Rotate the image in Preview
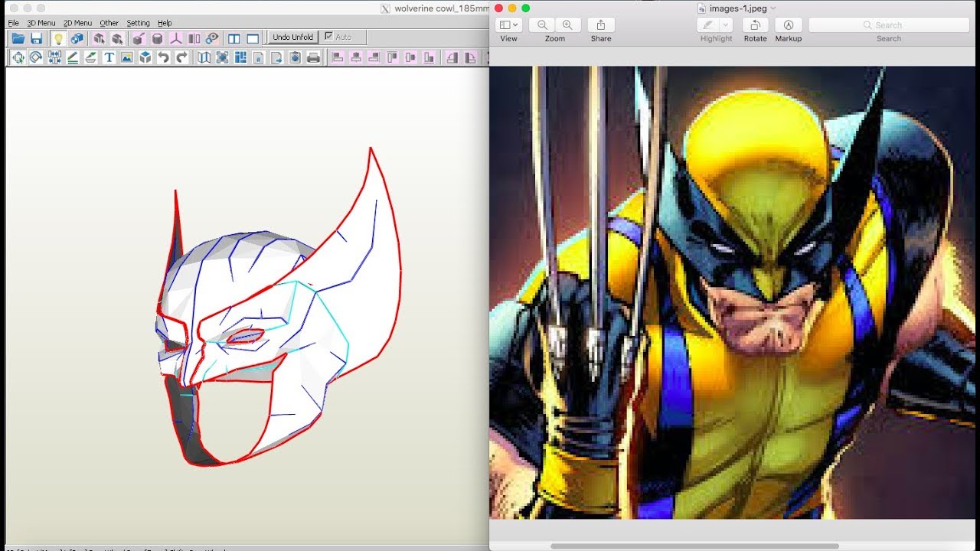The width and height of the screenshot is (980, 551). (755, 25)
